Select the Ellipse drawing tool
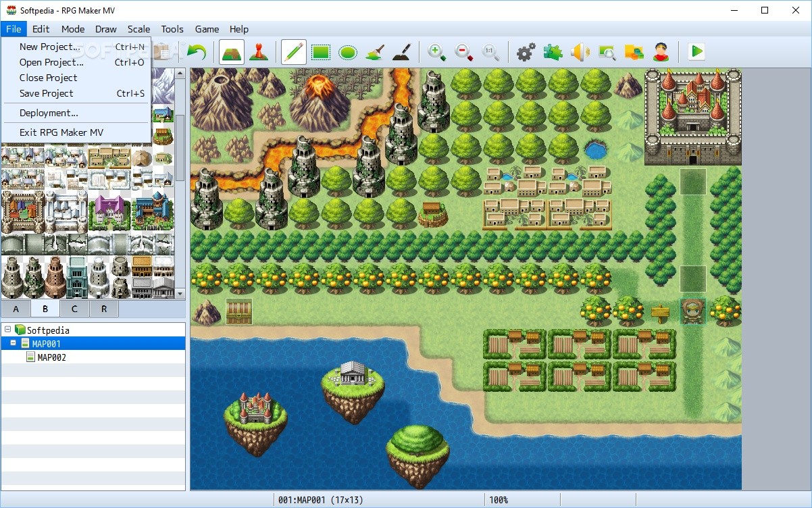This screenshot has width=812, height=508. 348,52
